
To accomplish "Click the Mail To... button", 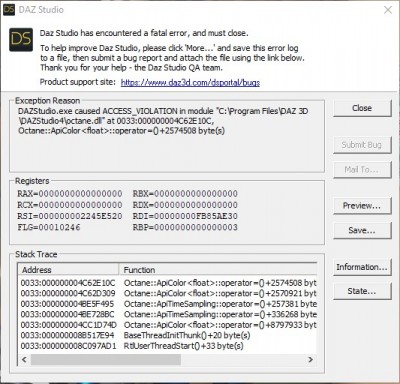I will (362, 170).
